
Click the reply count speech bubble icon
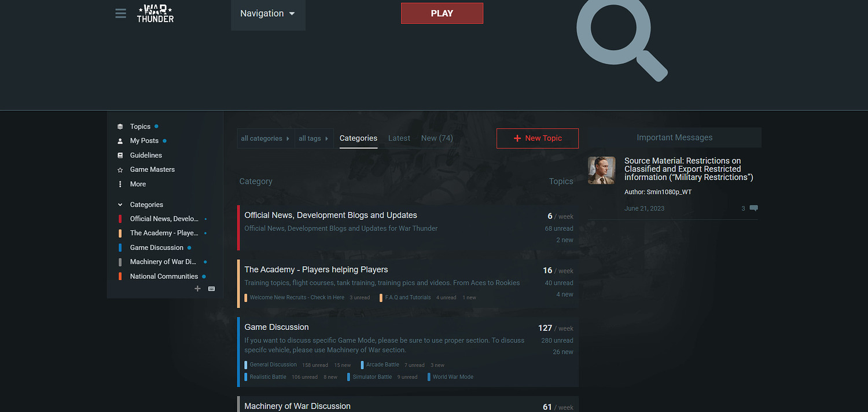tap(753, 208)
